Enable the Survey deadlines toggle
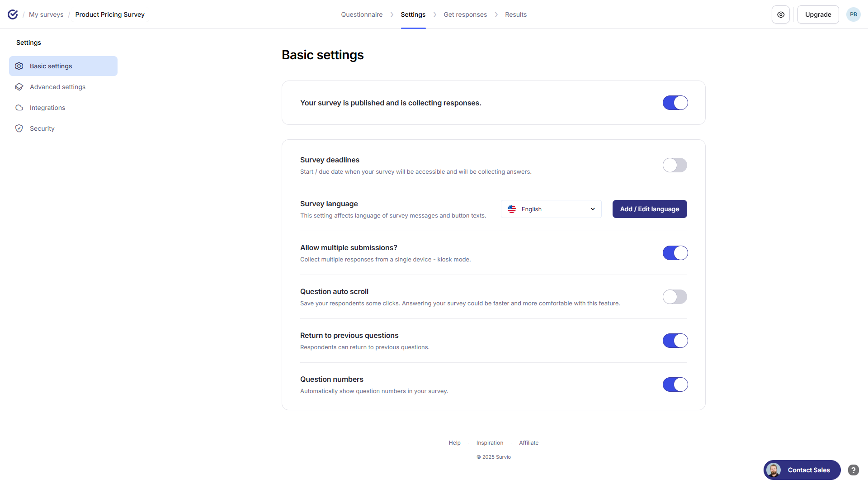868x489 pixels. pos(675,165)
